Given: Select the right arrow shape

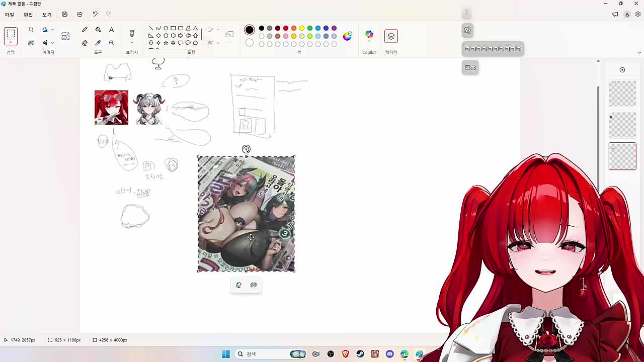Looking at the screenshot, I should click(181, 36).
